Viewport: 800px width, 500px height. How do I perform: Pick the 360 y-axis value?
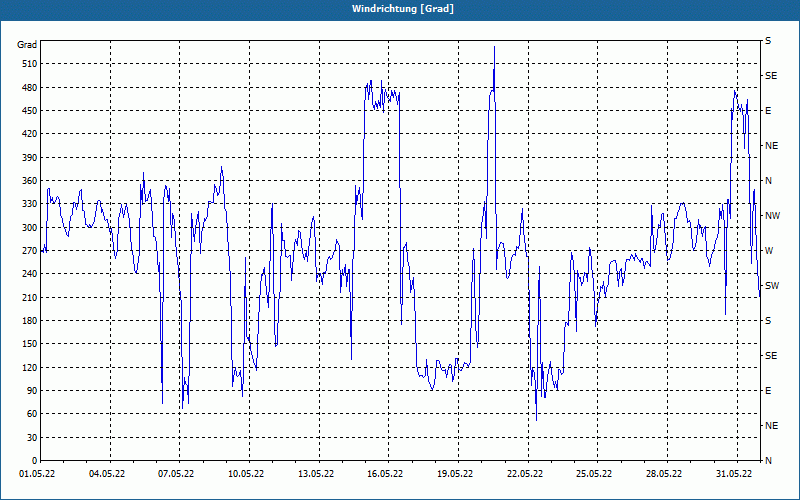tap(30, 181)
